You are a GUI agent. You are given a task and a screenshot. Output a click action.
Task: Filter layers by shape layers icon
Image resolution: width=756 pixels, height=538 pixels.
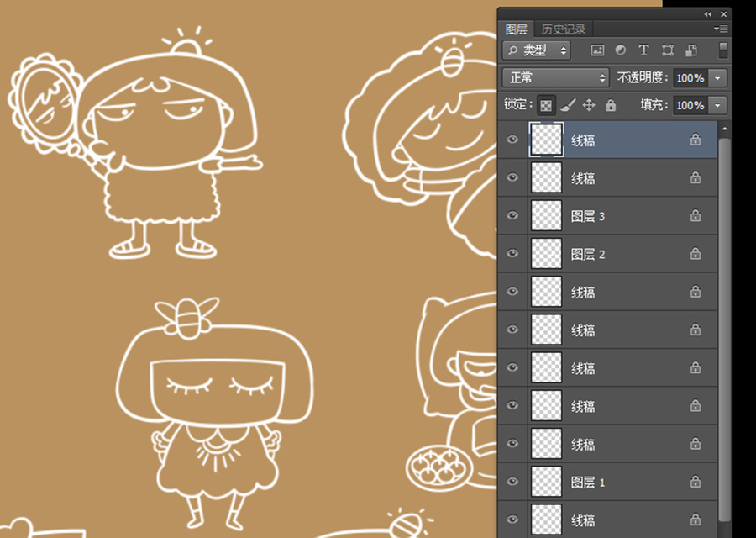coord(667,50)
